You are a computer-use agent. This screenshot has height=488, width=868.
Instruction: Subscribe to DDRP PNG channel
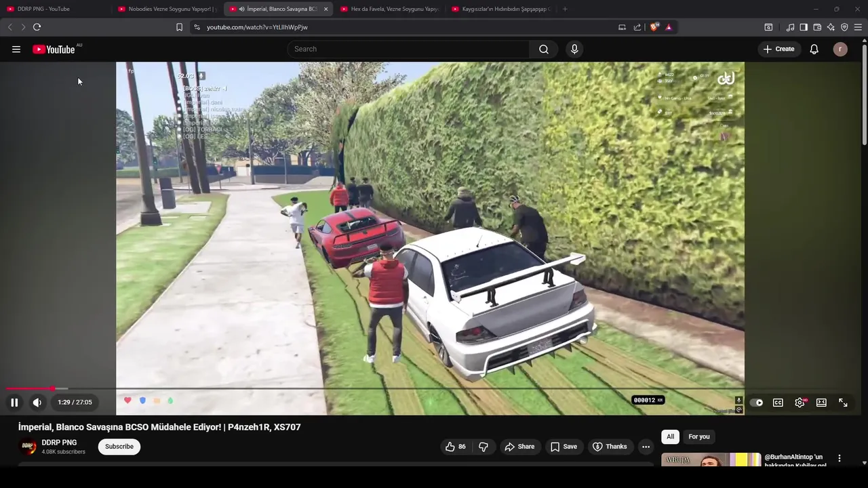pyautogui.click(x=119, y=447)
